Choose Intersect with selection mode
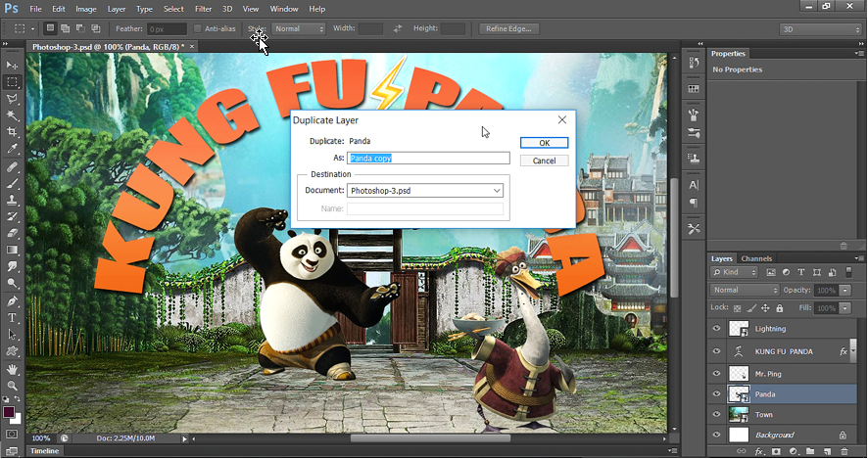The image size is (868, 459). [x=96, y=28]
